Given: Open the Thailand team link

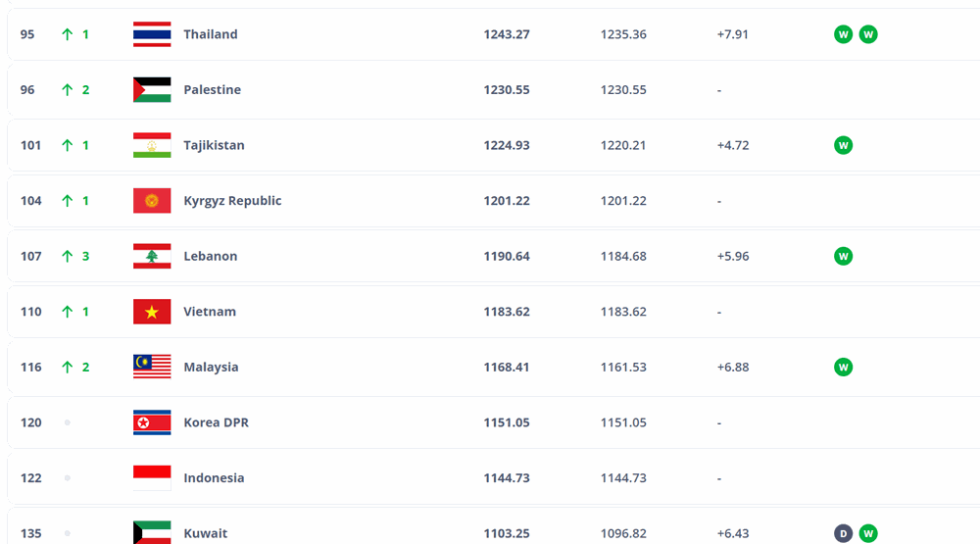Looking at the screenshot, I should pos(211,34).
